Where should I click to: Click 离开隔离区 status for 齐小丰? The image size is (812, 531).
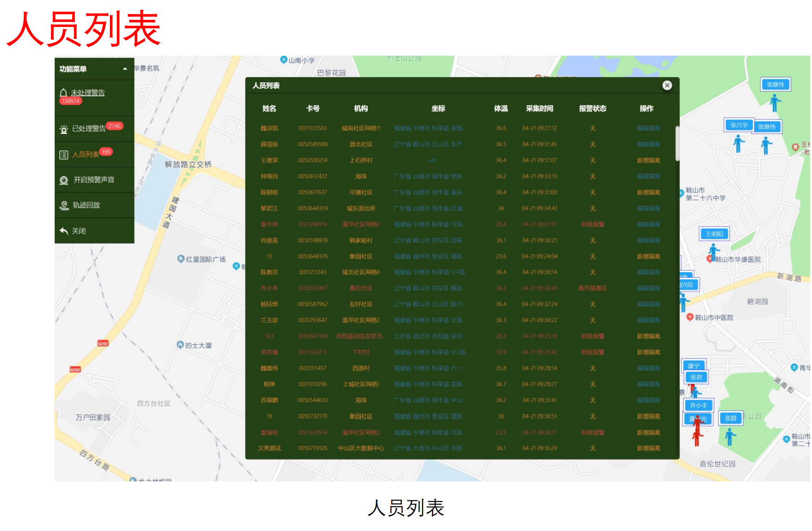592,288
